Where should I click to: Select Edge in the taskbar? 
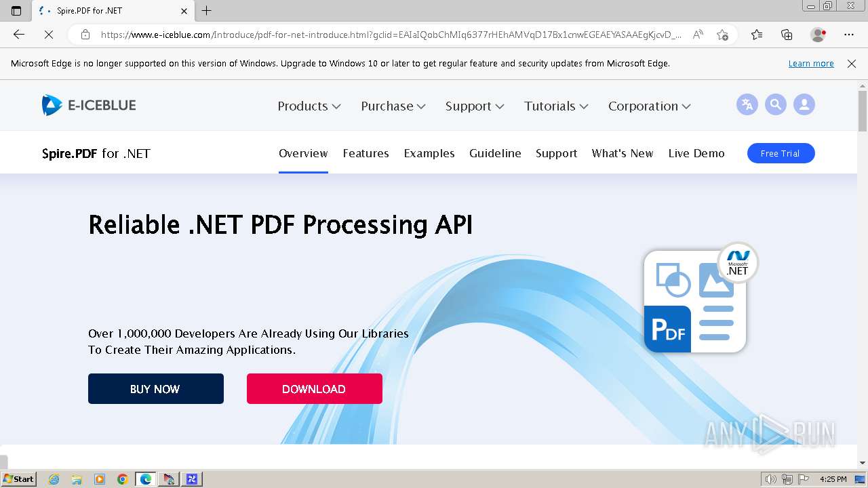(146, 479)
